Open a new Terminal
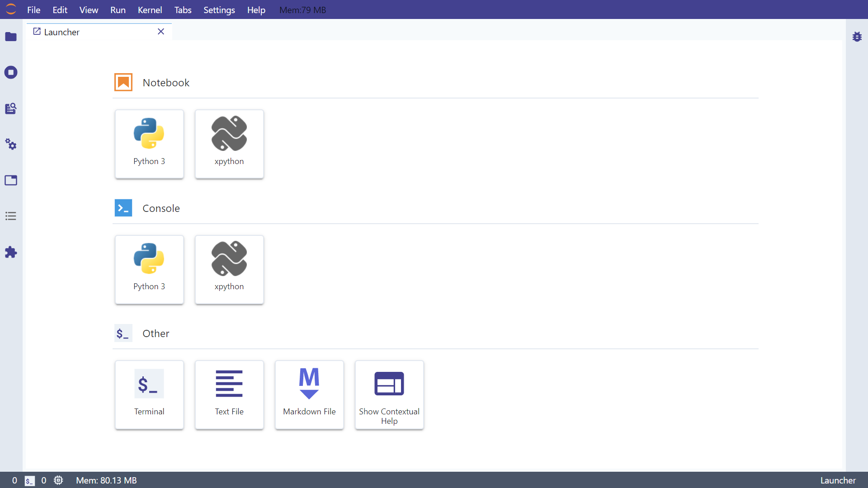The height and width of the screenshot is (488, 868). 149,395
